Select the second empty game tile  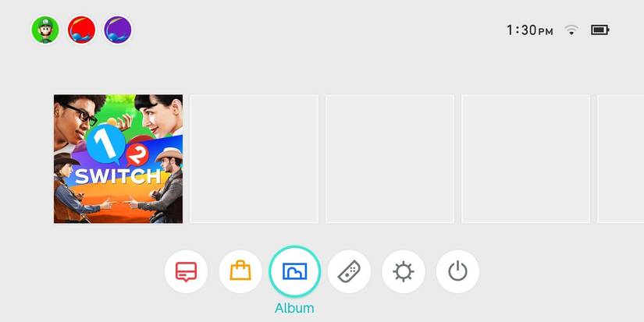tap(390, 159)
